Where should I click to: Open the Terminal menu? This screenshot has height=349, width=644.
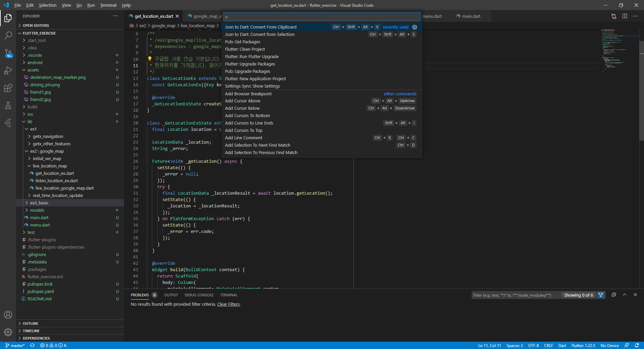click(108, 5)
